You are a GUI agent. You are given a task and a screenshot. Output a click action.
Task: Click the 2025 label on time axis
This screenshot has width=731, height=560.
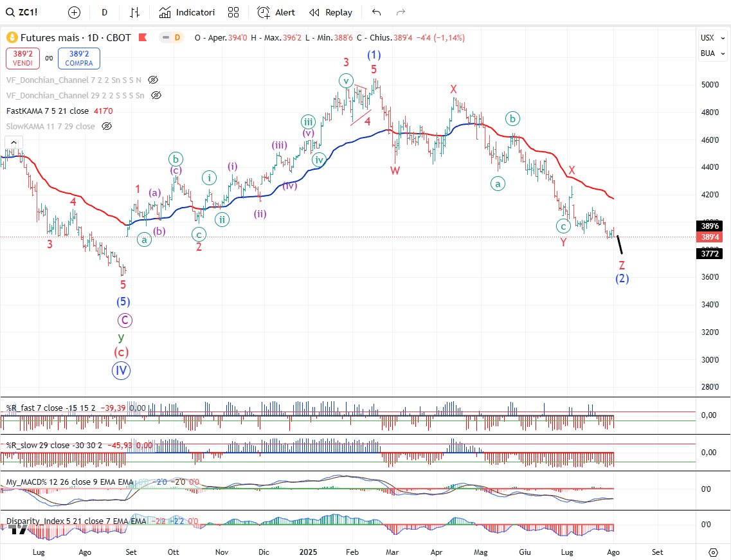[x=308, y=552]
